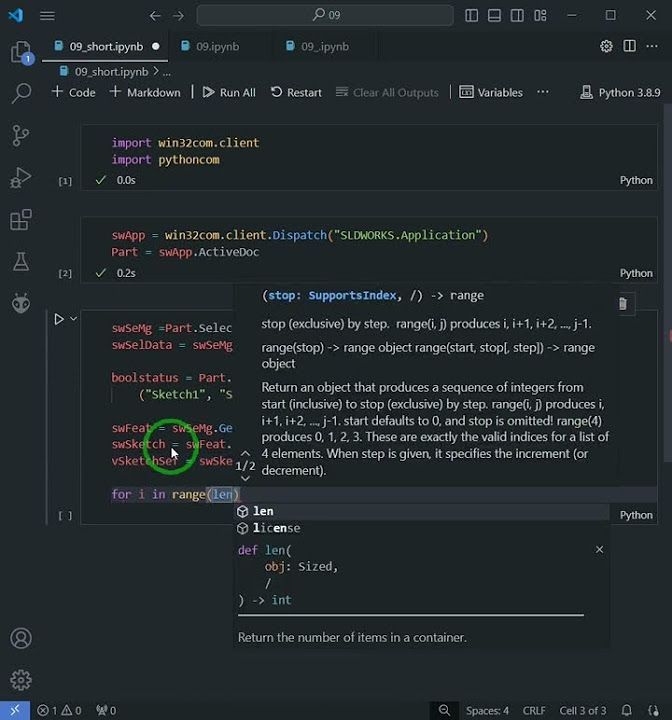This screenshot has width=672, height=720.
Task: Go forward with the right arrow
Action: tap(178, 16)
